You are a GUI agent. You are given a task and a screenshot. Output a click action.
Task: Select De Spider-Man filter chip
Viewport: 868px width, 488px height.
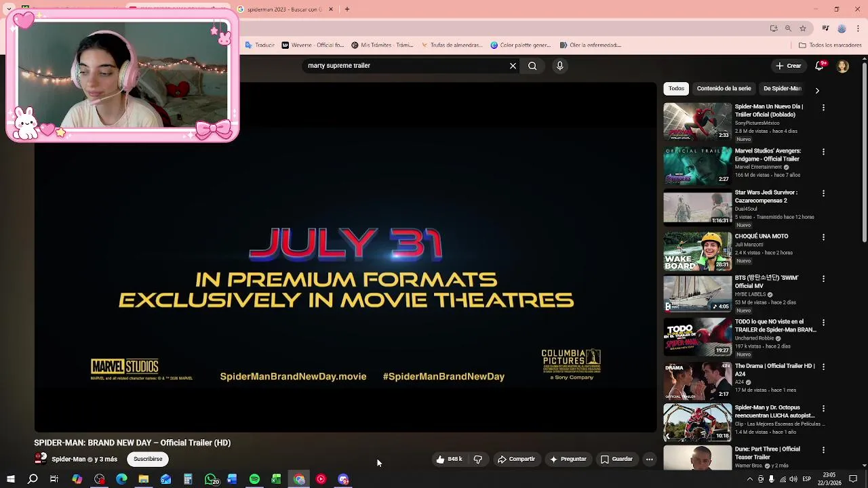click(x=782, y=89)
